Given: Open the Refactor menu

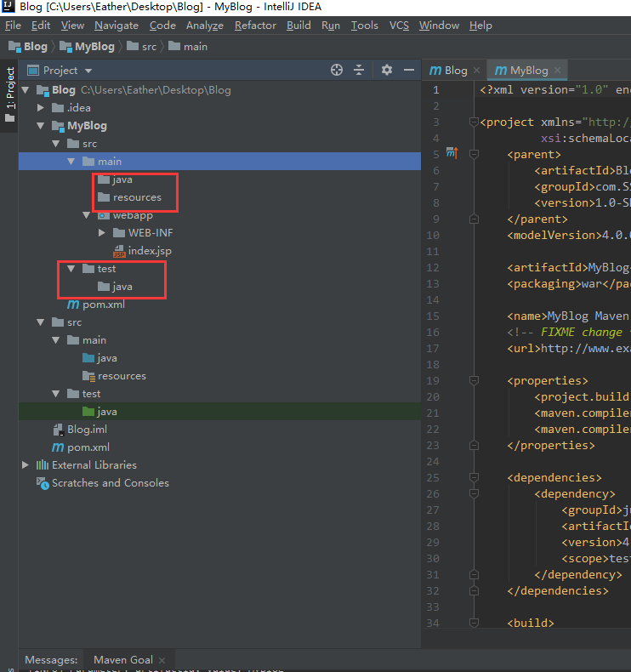Looking at the screenshot, I should click(x=255, y=26).
